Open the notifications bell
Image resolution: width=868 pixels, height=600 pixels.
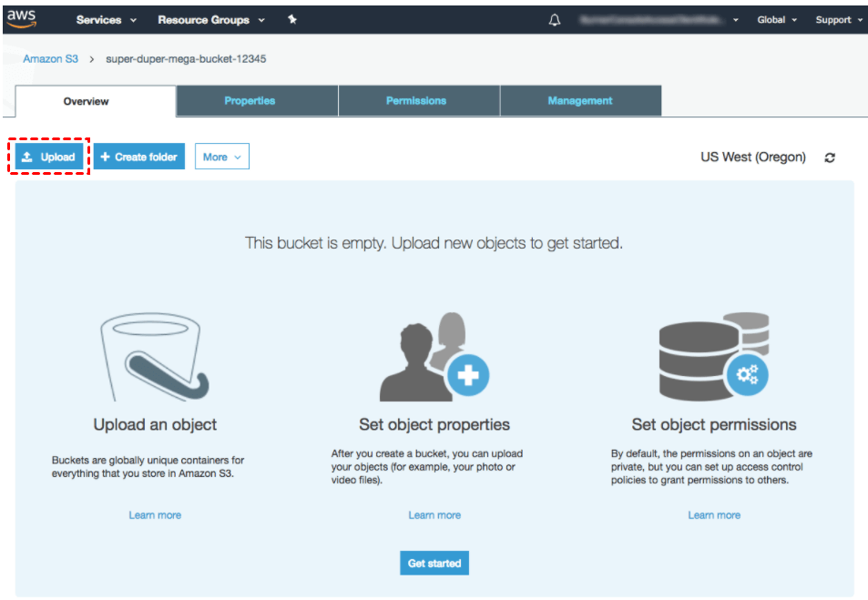click(x=555, y=20)
